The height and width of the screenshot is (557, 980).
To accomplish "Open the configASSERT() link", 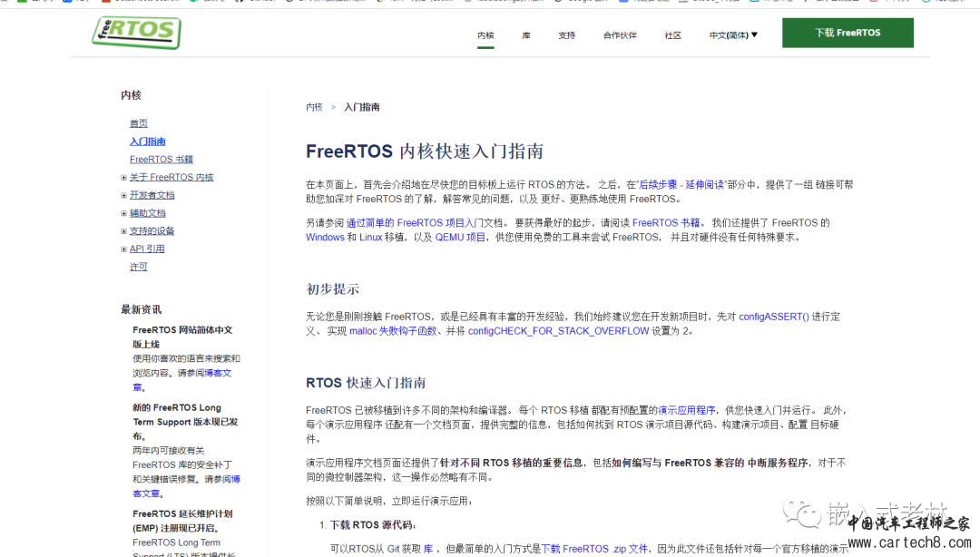I will coord(774,317).
